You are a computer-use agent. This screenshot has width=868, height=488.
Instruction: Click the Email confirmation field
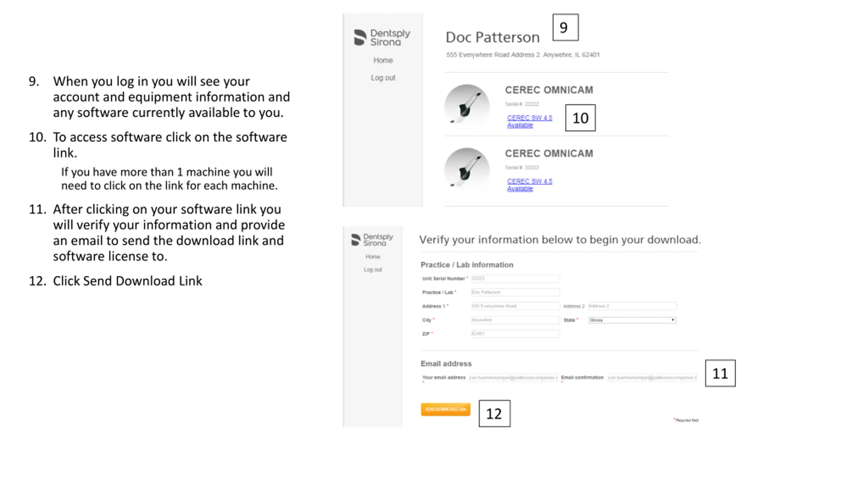click(x=652, y=378)
